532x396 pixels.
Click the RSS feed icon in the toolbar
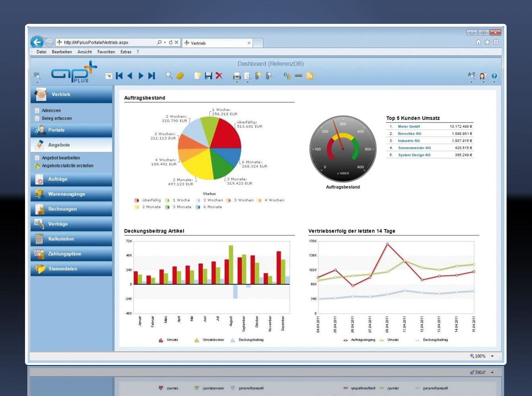(310, 76)
